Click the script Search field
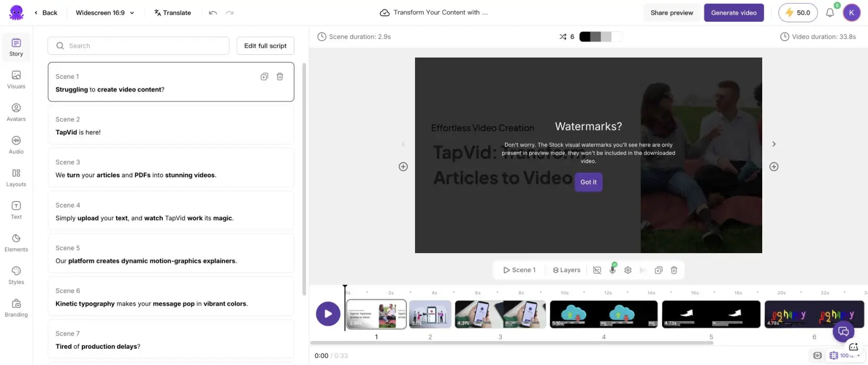The image size is (868, 365). point(138,46)
